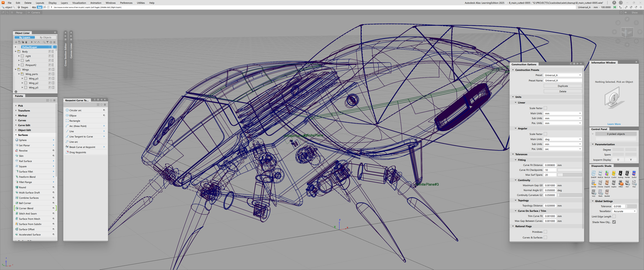
Task: Select the Drag Keypoints tool
Action: pyautogui.click(x=77, y=152)
